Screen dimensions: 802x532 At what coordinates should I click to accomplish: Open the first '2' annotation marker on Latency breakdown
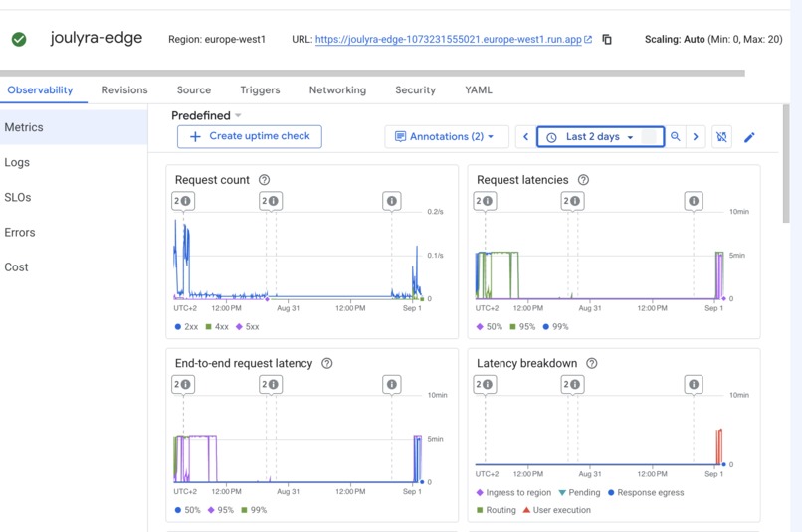tap(485, 384)
